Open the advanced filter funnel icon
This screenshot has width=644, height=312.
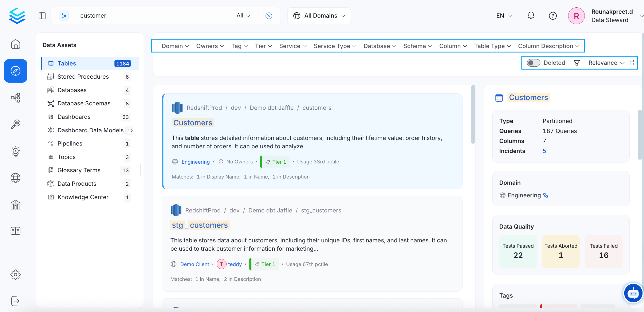point(577,63)
